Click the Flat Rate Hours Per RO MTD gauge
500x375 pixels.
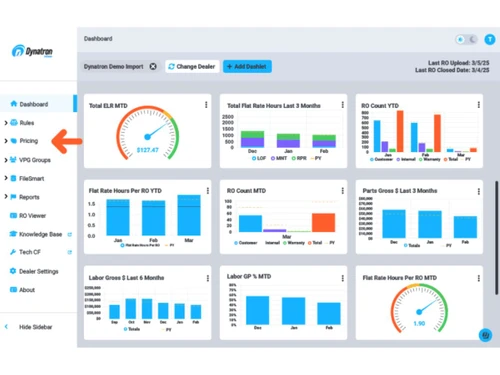(419, 308)
